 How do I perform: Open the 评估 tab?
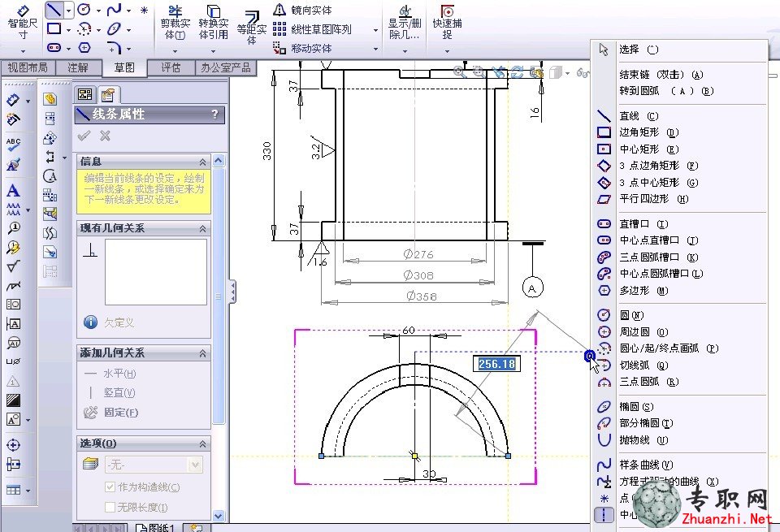pos(171,67)
